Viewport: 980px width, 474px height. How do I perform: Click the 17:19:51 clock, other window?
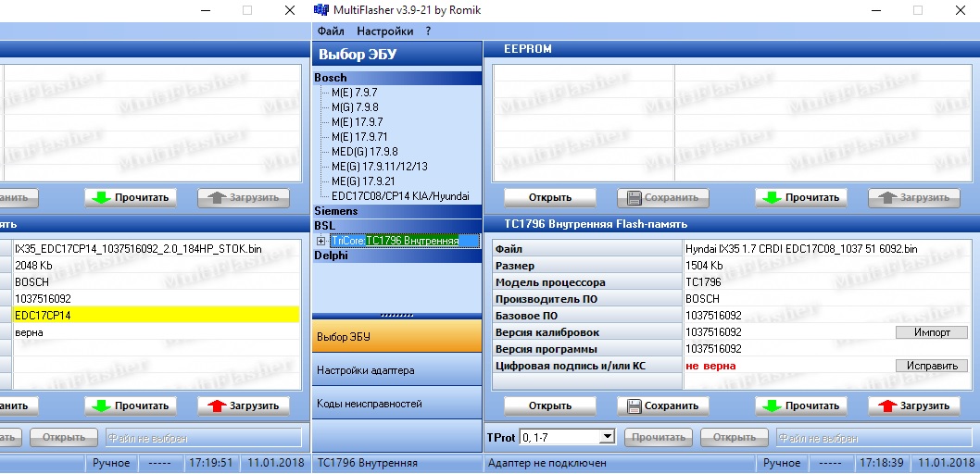tap(210, 464)
